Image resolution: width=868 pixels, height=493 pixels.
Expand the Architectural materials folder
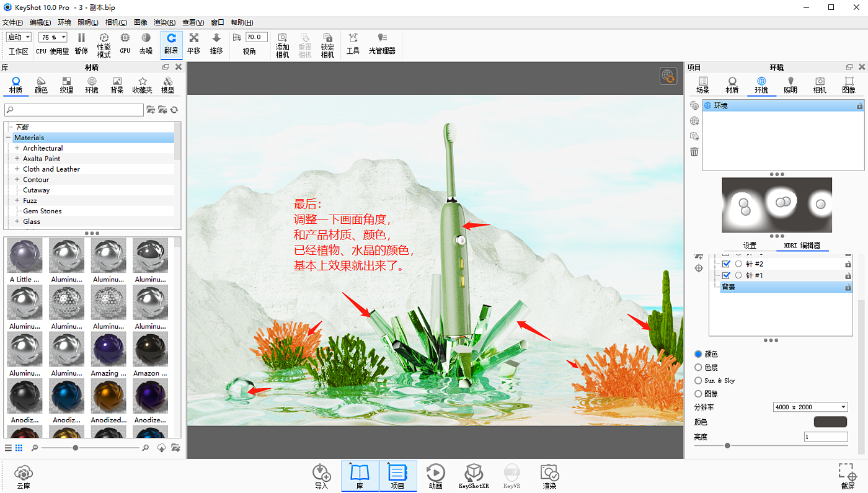[x=17, y=148]
